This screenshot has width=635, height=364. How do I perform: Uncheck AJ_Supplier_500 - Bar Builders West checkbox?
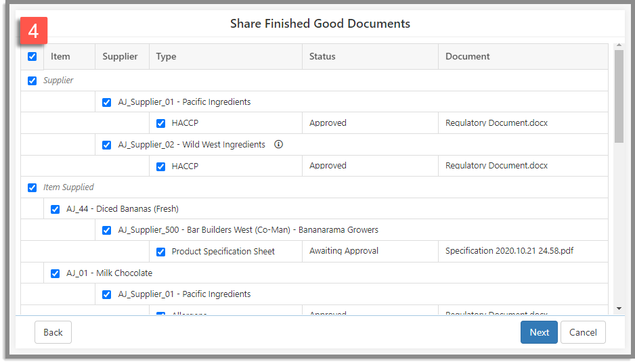[106, 230]
